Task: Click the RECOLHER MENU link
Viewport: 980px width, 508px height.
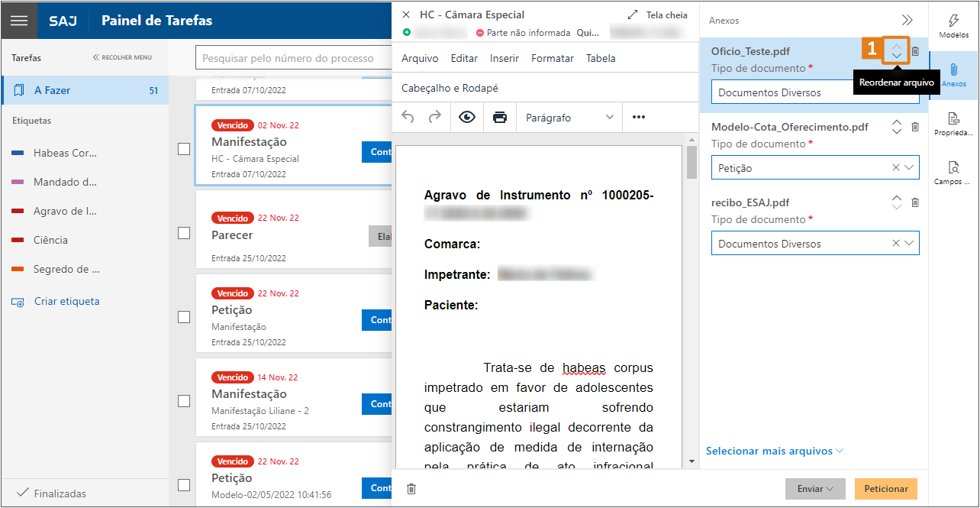Action: [x=122, y=57]
